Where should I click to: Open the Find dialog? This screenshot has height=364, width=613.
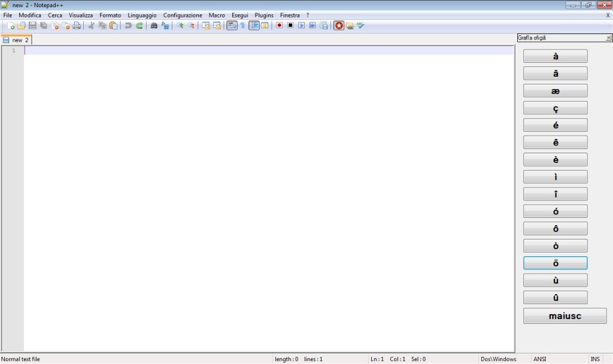click(x=153, y=26)
